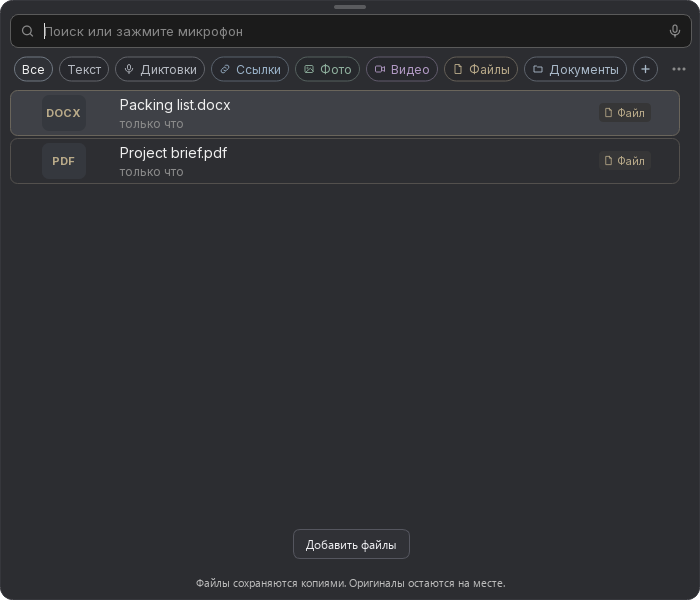Add a new filter with plus button
The image size is (700, 600).
click(x=645, y=69)
